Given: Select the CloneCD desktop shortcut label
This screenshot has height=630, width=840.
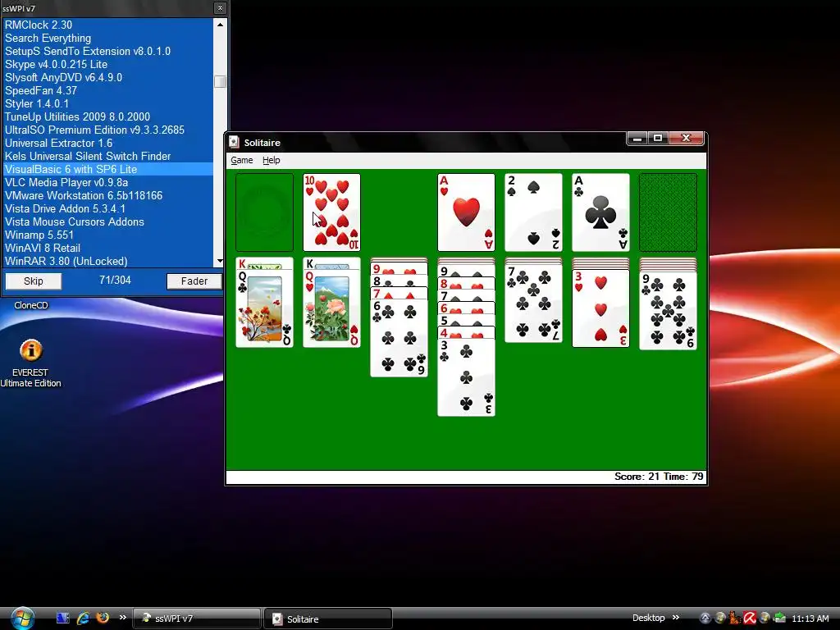Looking at the screenshot, I should (31, 305).
